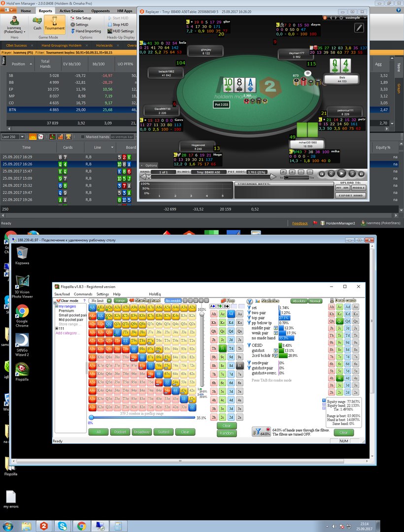Stop the HUD
Image resolution: width=404 pixels, height=532 pixels.
(118, 25)
